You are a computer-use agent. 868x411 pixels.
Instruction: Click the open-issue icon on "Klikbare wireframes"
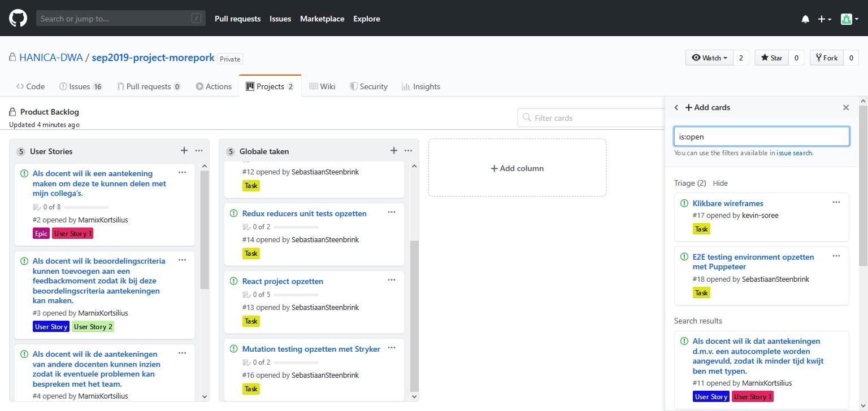click(684, 203)
